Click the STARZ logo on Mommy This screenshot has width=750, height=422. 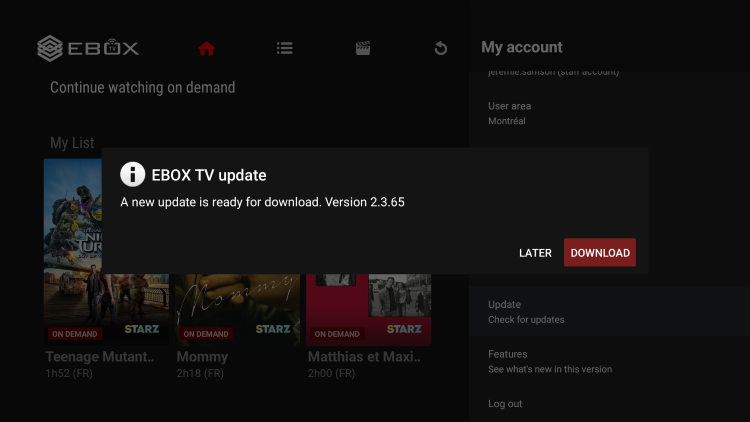(x=273, y=329)
